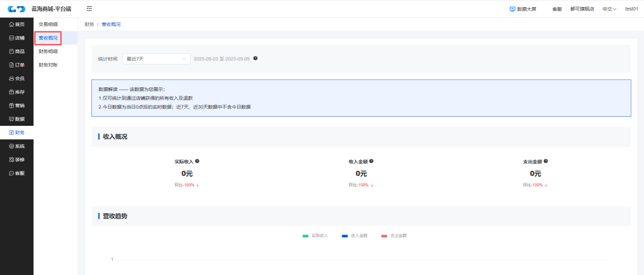
Task: Click the 0元 value under 收入金额
Action: [x=361, y=173]
